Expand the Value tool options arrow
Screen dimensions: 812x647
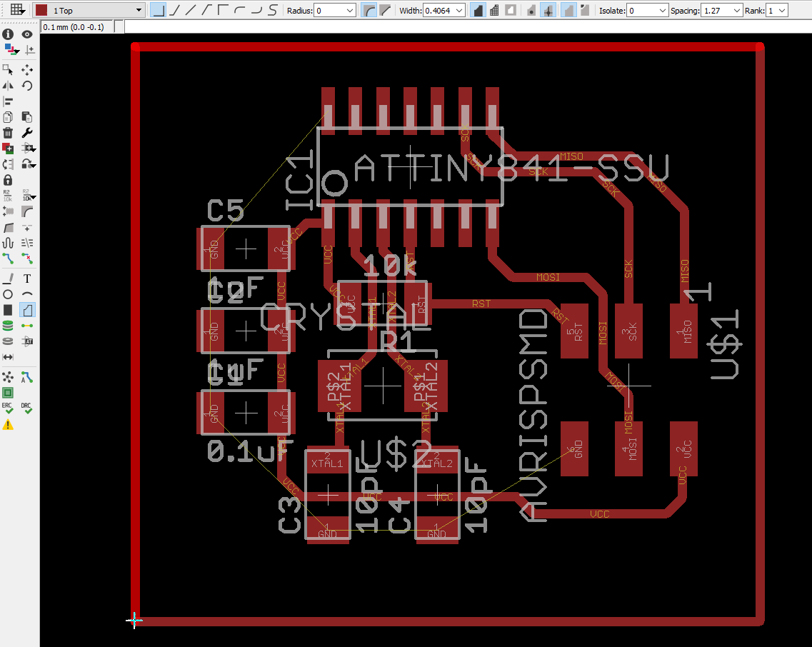pos(33,197)
